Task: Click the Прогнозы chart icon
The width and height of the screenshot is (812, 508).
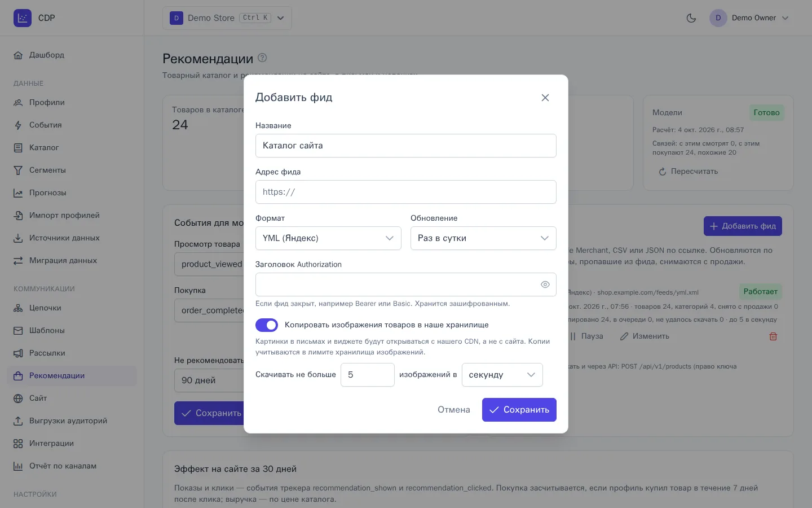Action: click(18, 193)
